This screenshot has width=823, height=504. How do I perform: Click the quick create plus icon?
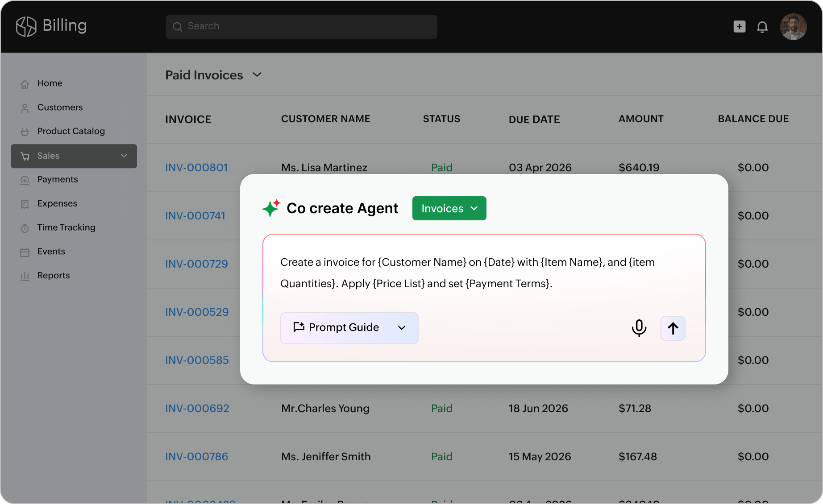click(x=740, y=27)
